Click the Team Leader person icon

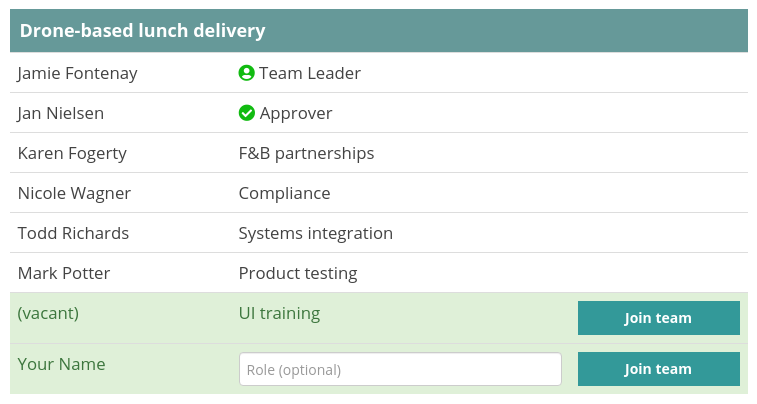pyautogui.click(x=246, y=73)
